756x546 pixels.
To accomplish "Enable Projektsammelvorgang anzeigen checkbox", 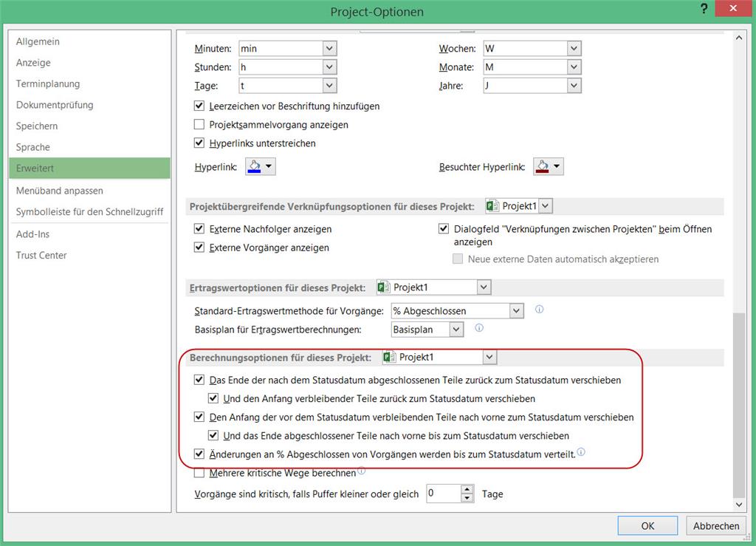I will pyautogui.click(x=199, y=124).
